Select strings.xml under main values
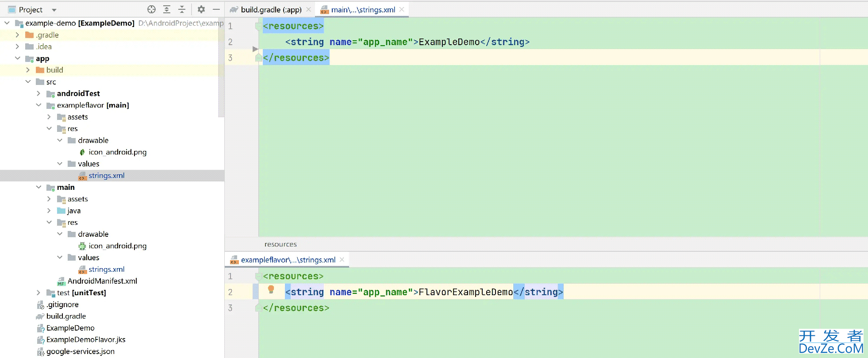 [106, 269]
